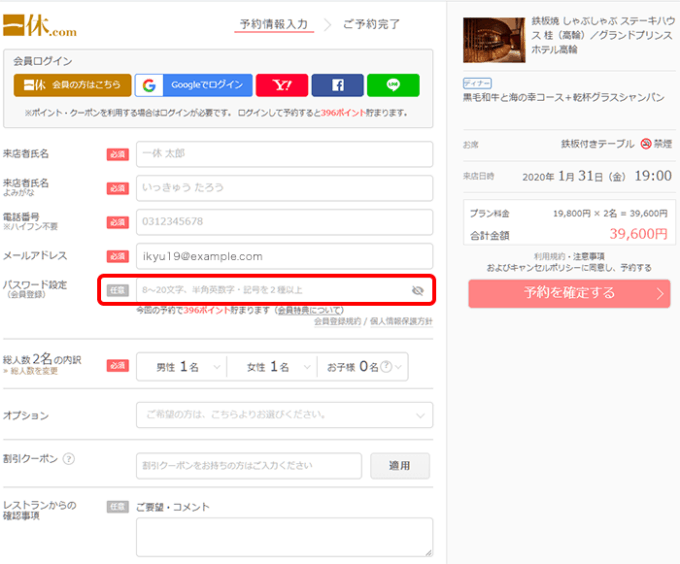Click the よみがな reading input field

click(x=284, y=188)
